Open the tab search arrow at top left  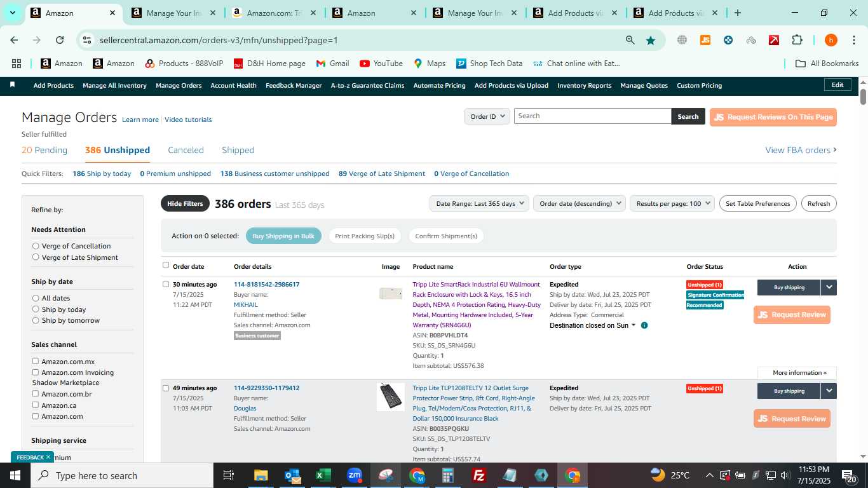12,13
